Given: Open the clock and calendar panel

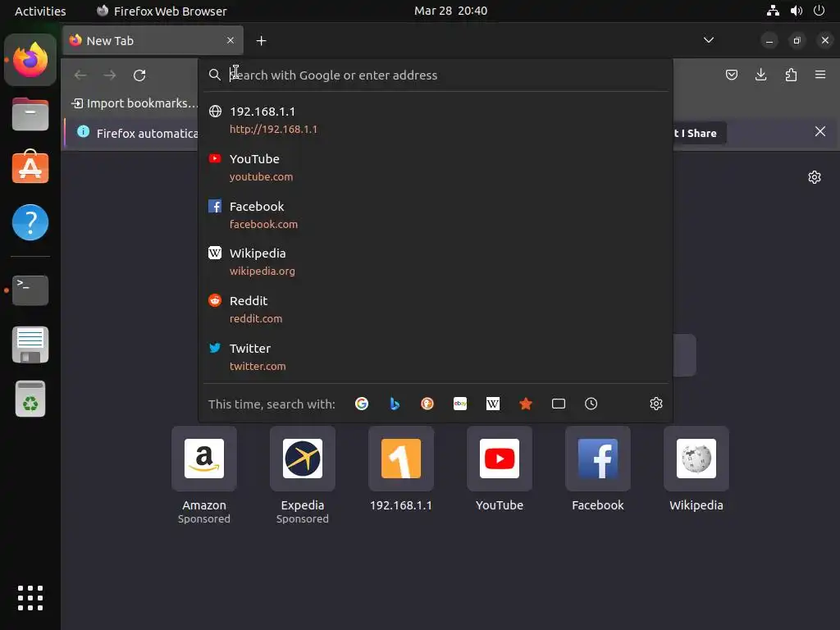Looking at the screenshot, I should pyautogui.click(x=450, y=11).
